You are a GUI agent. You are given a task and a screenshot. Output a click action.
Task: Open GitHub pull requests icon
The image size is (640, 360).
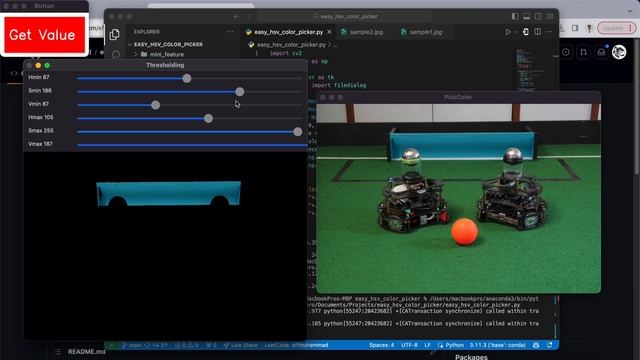[583, 52]
